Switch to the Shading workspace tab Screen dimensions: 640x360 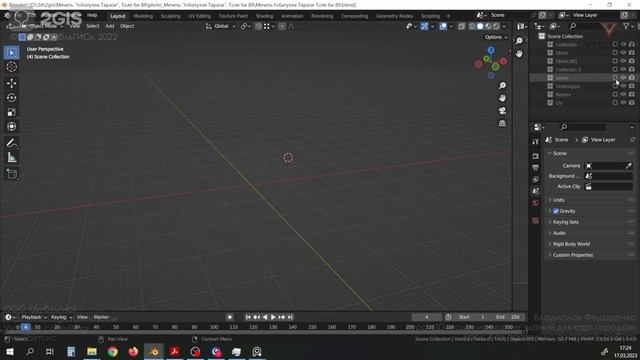[x=264, y=16]
